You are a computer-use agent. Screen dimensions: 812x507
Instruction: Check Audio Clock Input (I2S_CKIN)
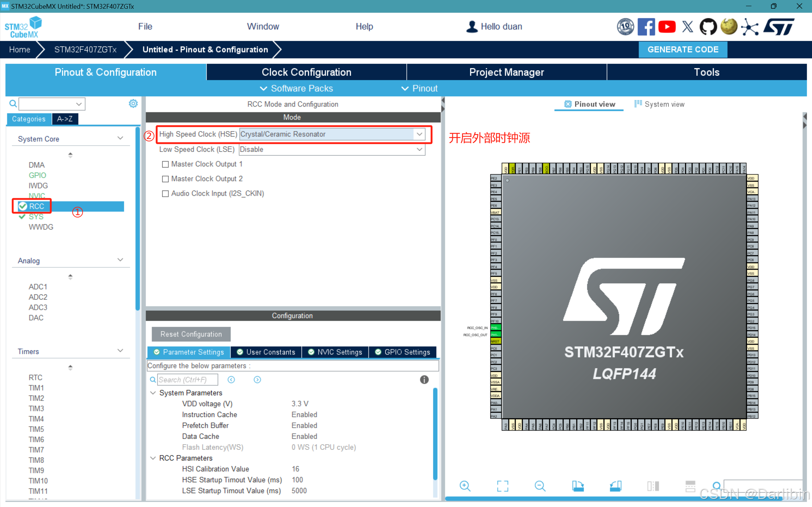tap(165, 193)
